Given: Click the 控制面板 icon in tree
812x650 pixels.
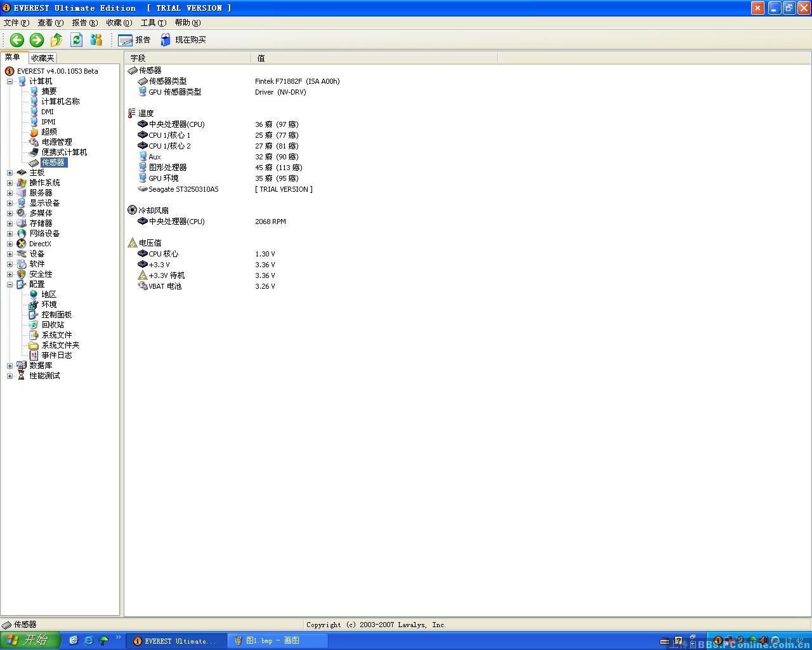Looking at the screenshot, I should [x=34, y=315].
